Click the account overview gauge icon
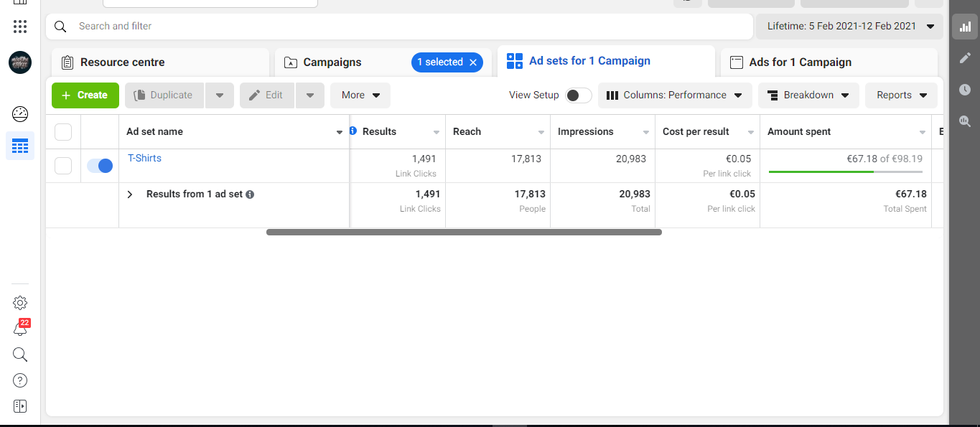 (20, 113)
